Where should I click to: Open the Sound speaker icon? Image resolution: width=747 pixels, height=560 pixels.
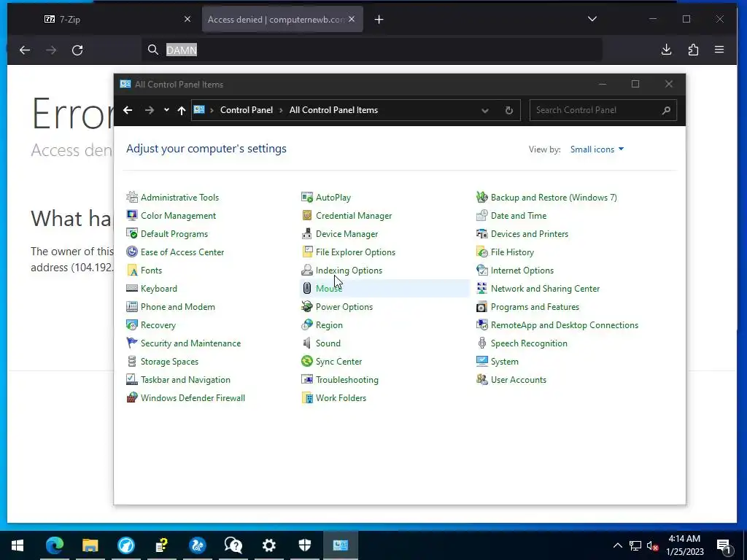point(307,343)
